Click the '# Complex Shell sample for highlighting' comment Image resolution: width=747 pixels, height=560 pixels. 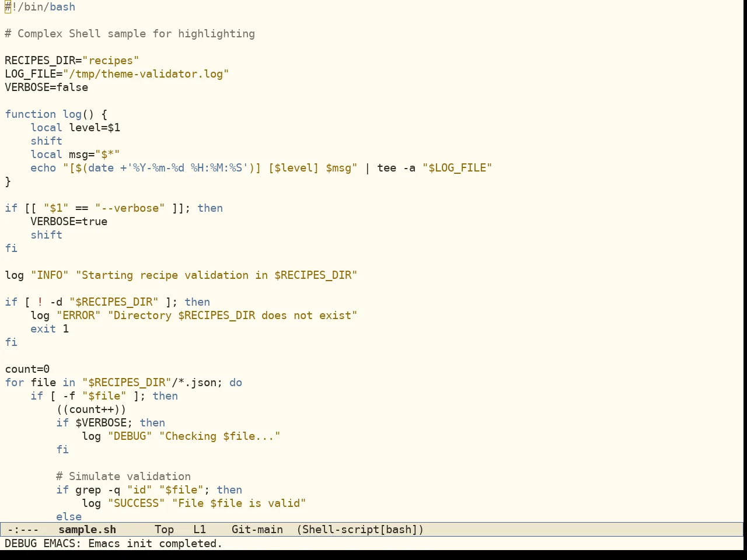[130, 34]
